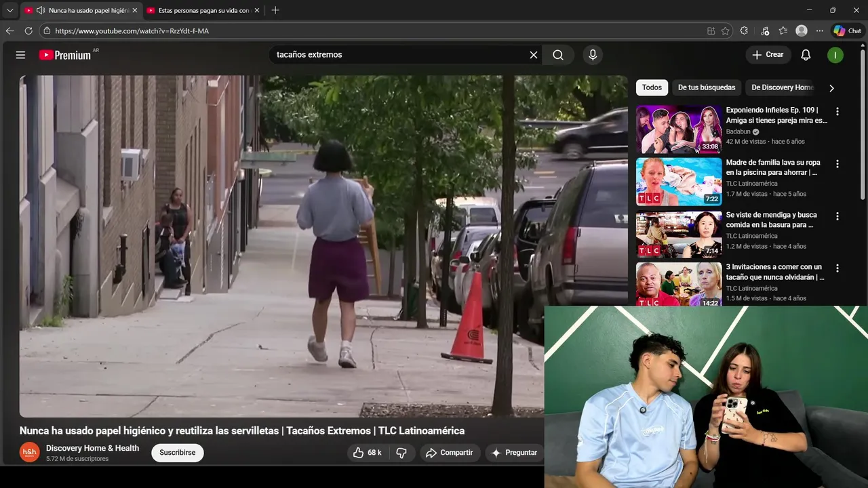Open thumbnail with 7:22 duration
The width and height of the screenshot is (868, 488).
[x=679, y=182]
